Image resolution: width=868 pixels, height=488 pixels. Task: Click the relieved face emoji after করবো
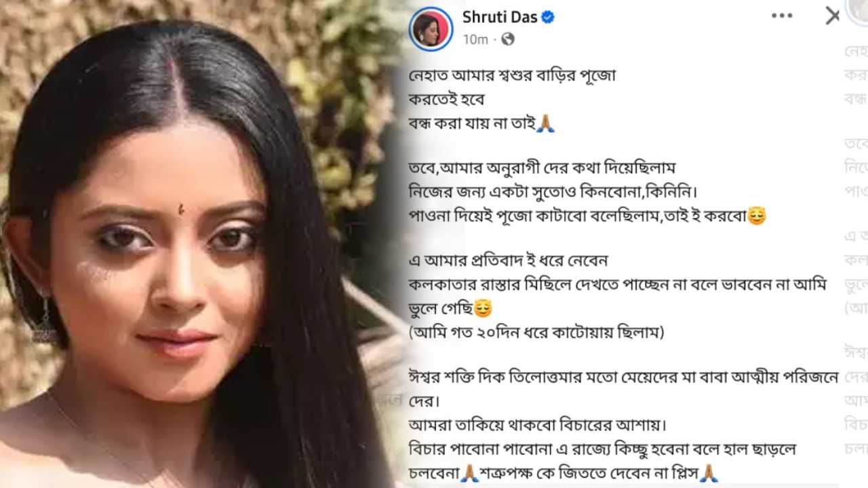757,216
